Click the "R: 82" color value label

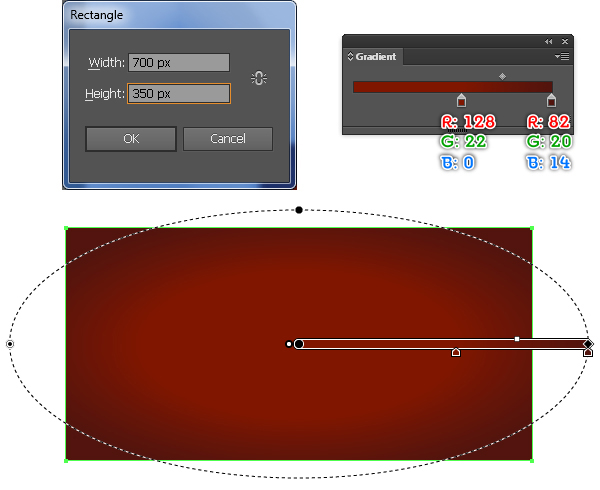pos(549,122)
